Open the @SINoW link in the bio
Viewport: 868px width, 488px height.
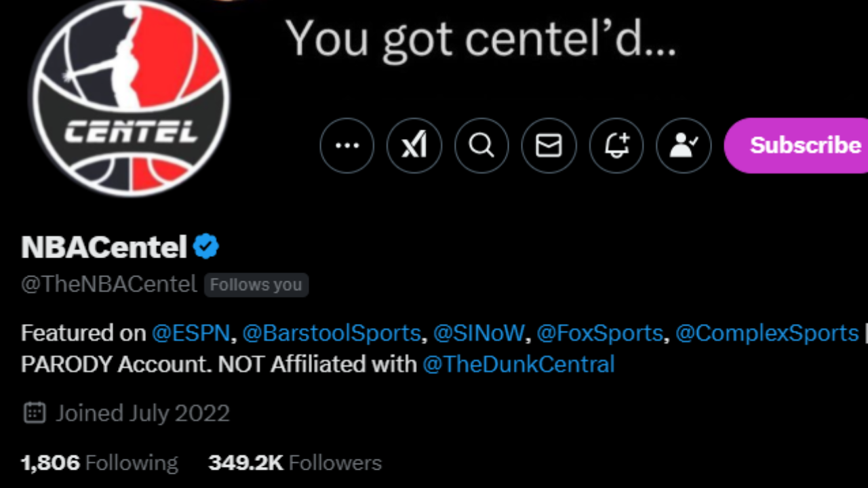[479, 333]
